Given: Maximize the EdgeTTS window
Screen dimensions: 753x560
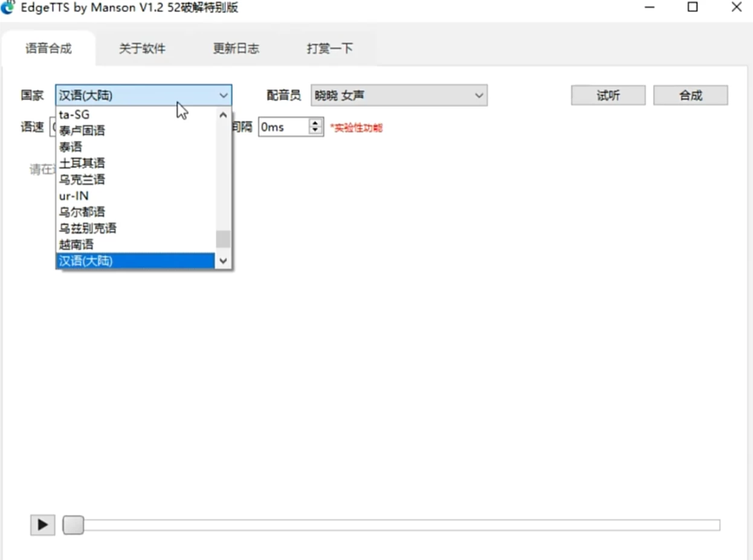Looking at the screenshot, I should click(693, 7).
